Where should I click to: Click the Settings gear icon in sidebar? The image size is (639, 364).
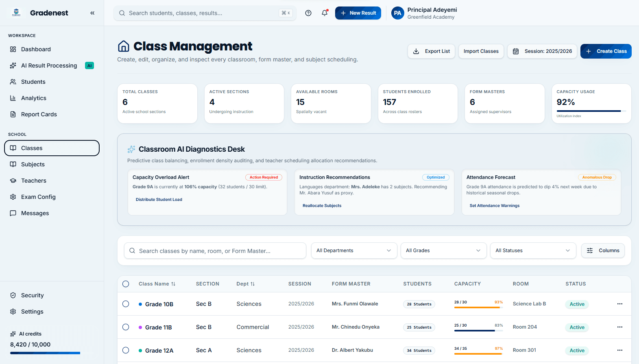coord(13,312)
